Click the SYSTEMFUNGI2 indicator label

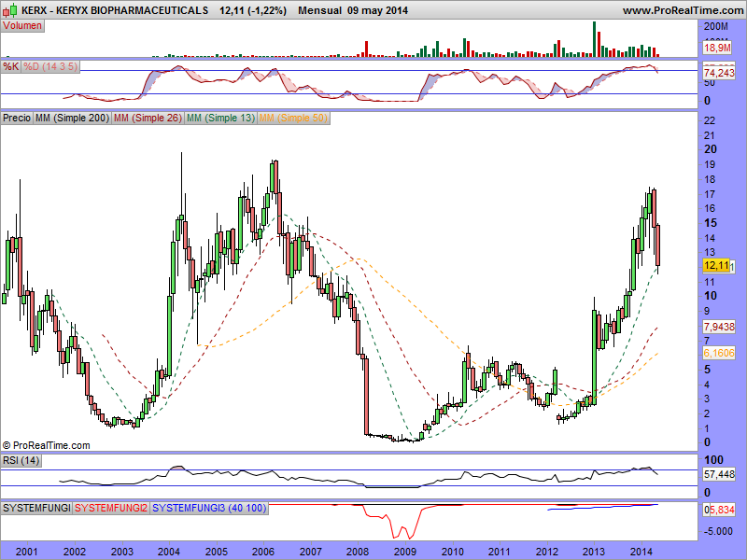click(x=111, y=508)
